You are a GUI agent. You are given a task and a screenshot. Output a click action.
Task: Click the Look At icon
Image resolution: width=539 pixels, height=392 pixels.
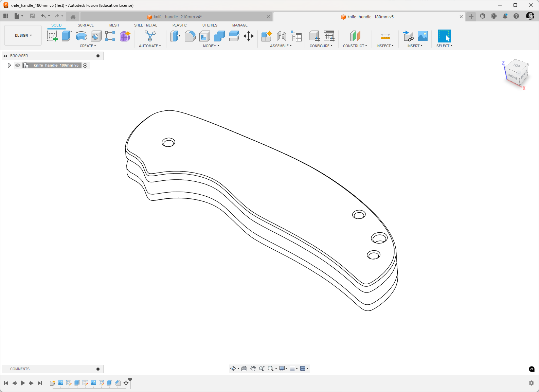tap(244, 369)
